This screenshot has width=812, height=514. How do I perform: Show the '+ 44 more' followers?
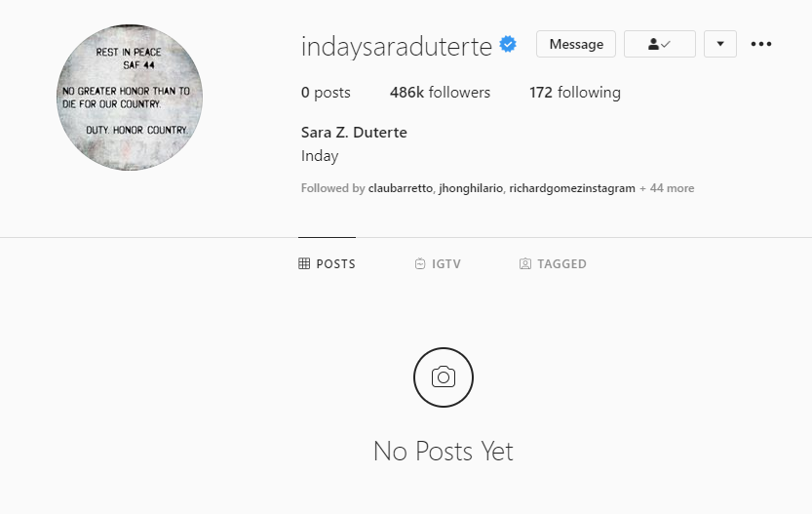(667, 188)
